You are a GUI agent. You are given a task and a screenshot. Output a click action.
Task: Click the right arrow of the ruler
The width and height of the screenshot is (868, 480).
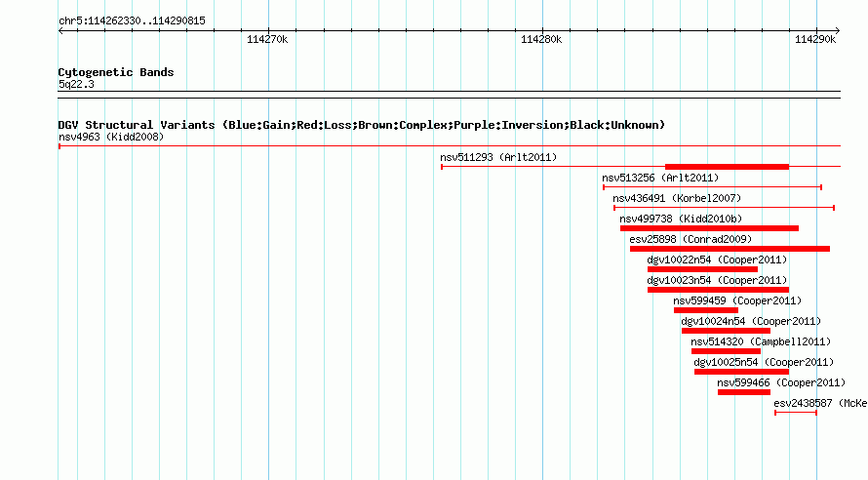[838, 30]
